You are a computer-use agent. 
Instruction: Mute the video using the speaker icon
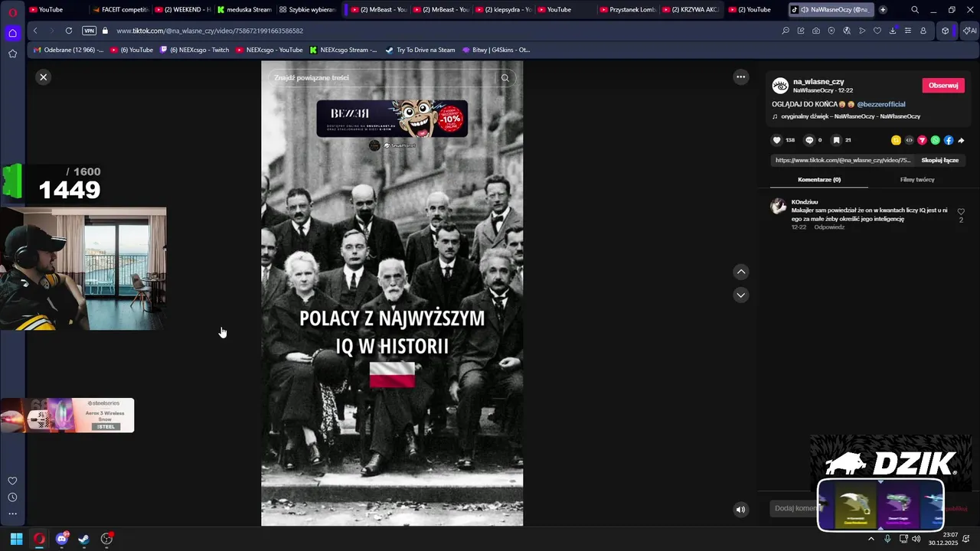point(740,510)
